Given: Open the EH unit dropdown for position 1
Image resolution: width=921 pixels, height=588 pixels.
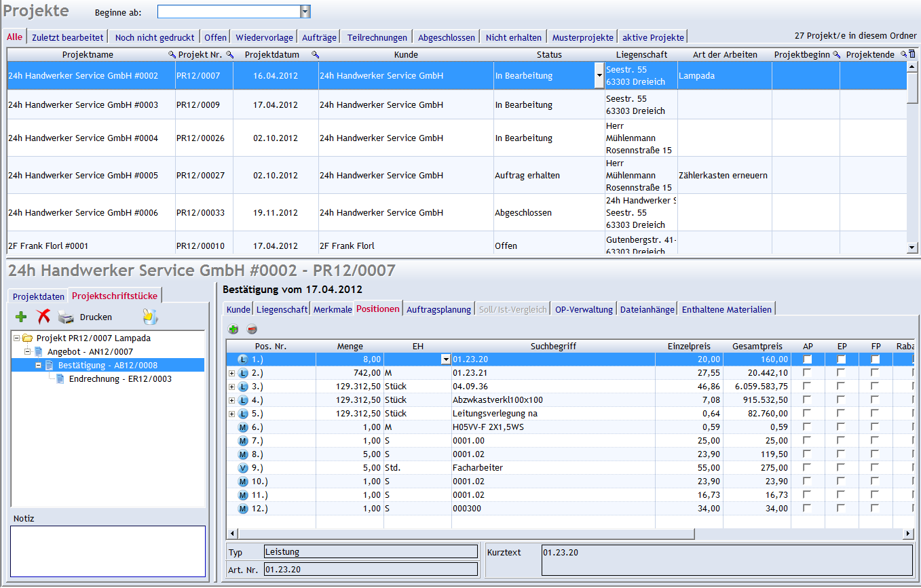Looking at the screenshot, I should pyautogui.click(x=446, y=359).
